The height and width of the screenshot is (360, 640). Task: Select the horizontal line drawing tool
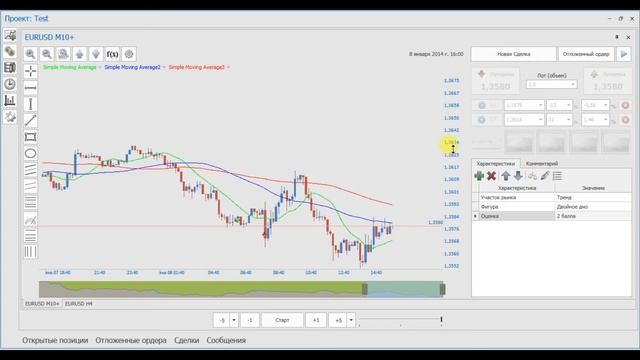(x=31, y=87)
